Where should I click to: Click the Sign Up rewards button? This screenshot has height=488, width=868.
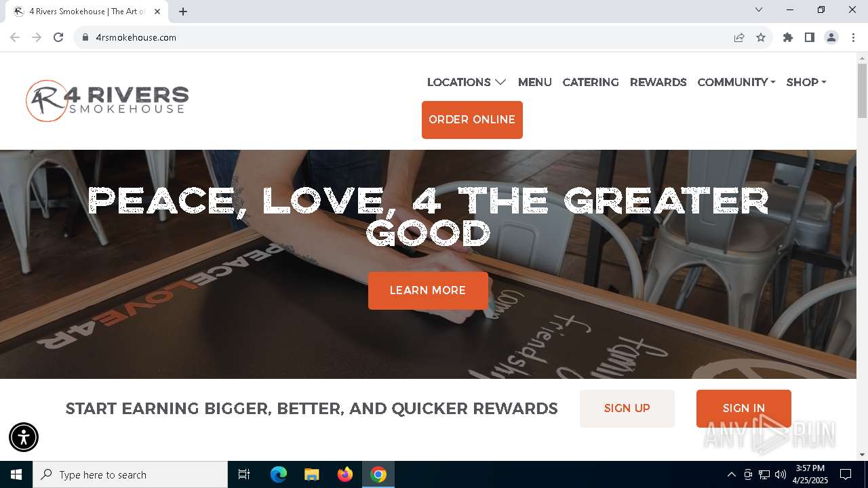627,408
